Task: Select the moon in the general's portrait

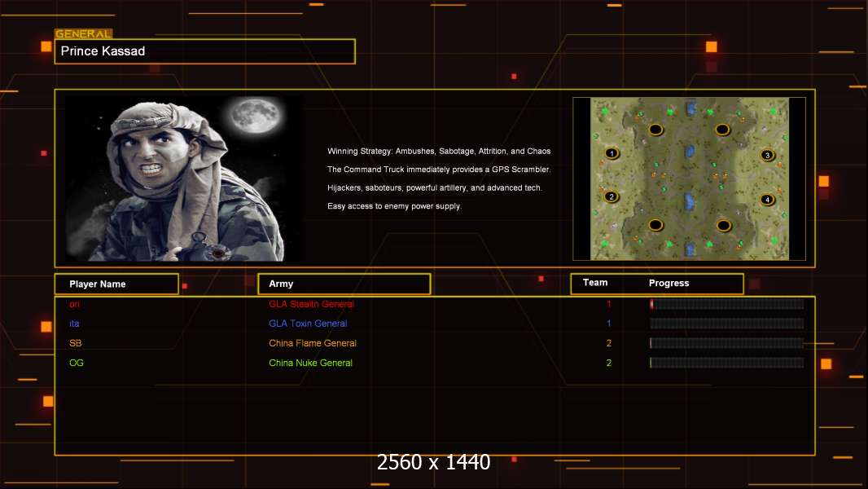Action: [x=256, y=115]
